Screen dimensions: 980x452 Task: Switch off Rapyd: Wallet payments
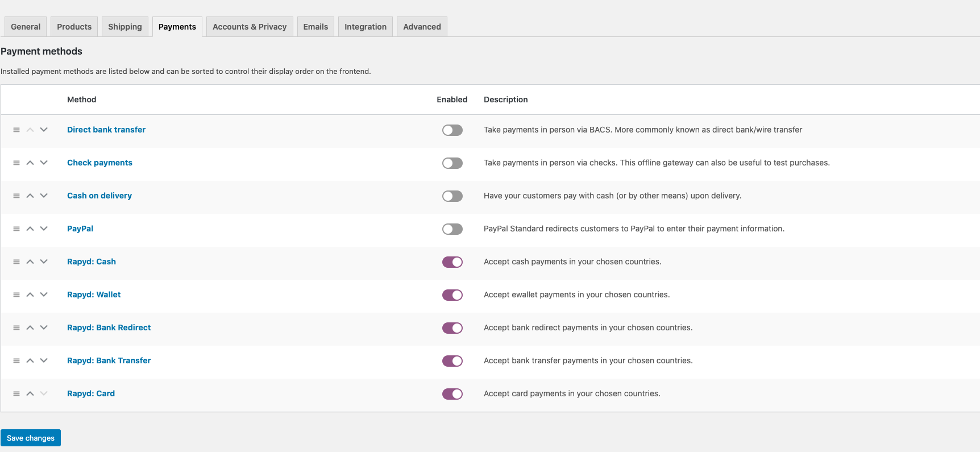[452, 295]
